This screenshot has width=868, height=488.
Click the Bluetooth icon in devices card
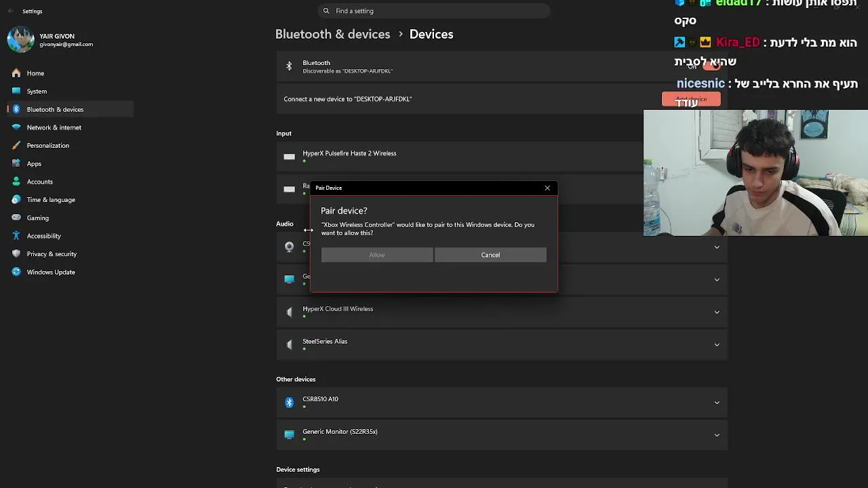(289, 66)
